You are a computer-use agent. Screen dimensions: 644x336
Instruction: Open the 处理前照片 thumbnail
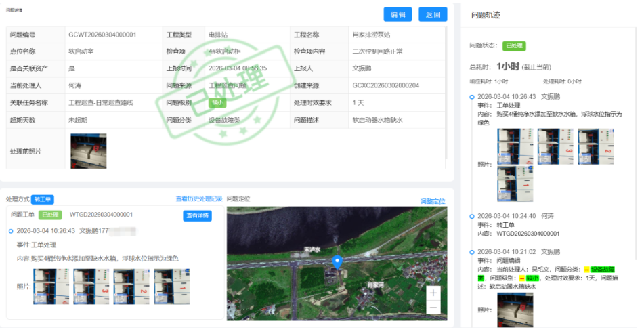[x=88, y=150]
